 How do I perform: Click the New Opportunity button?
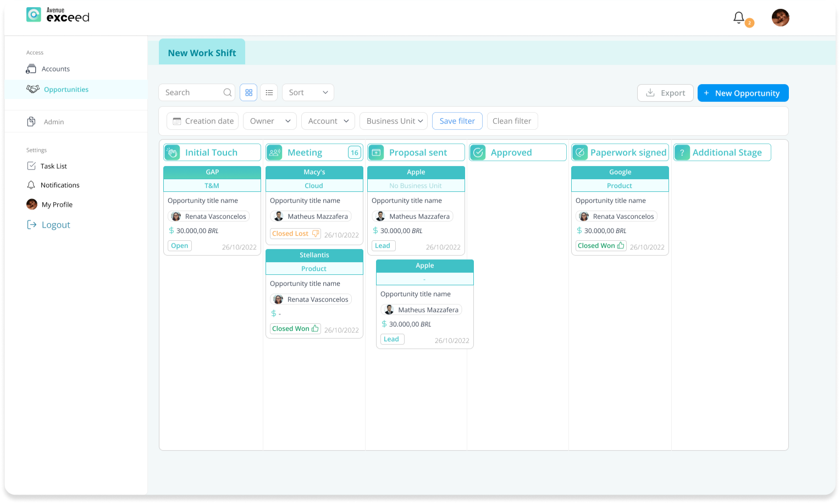(743, 93)
